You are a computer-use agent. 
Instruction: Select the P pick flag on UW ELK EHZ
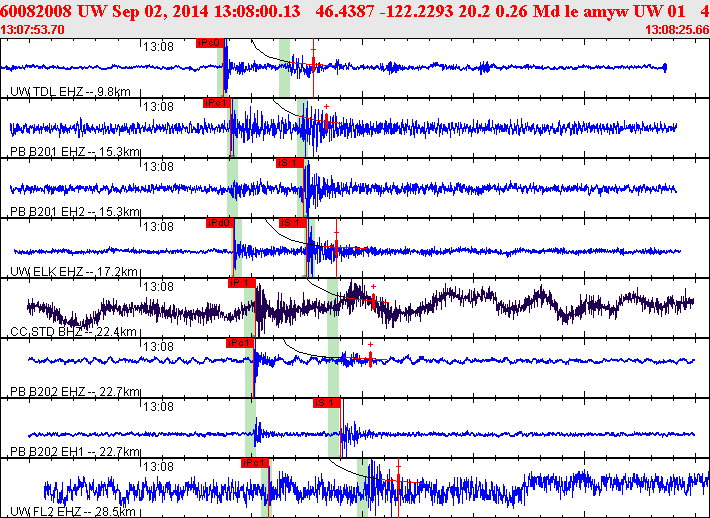tap(219, 223)
